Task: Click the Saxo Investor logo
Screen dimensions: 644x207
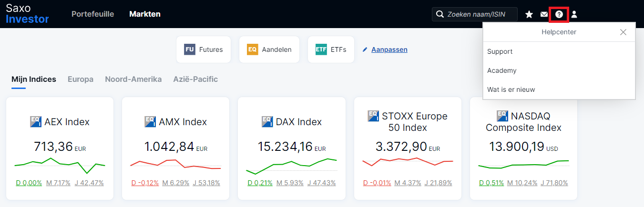Action: (27, 13)
